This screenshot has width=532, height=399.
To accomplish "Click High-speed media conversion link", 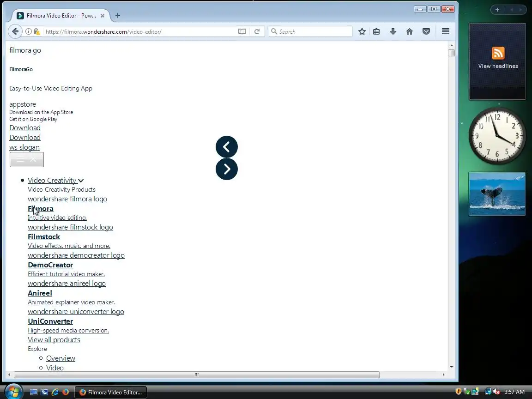I will (68, 331).
